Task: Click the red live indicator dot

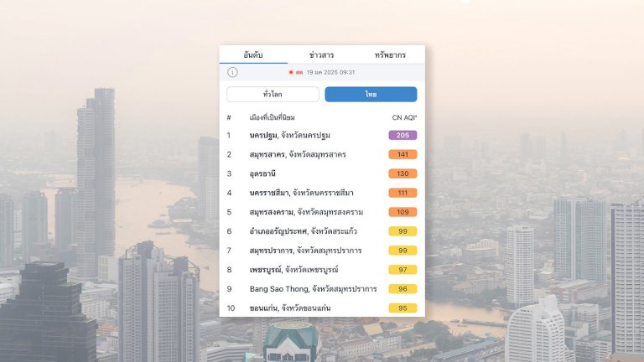Action: (x=291, y=73)
